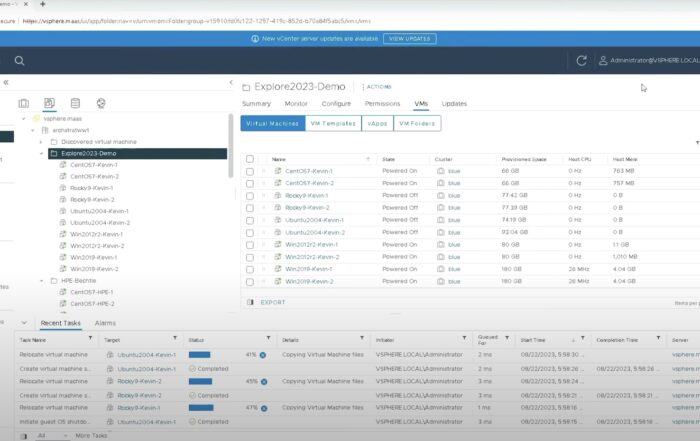
Task: Collapse the vsphere.maas tree node
Action: click(24, 119)
